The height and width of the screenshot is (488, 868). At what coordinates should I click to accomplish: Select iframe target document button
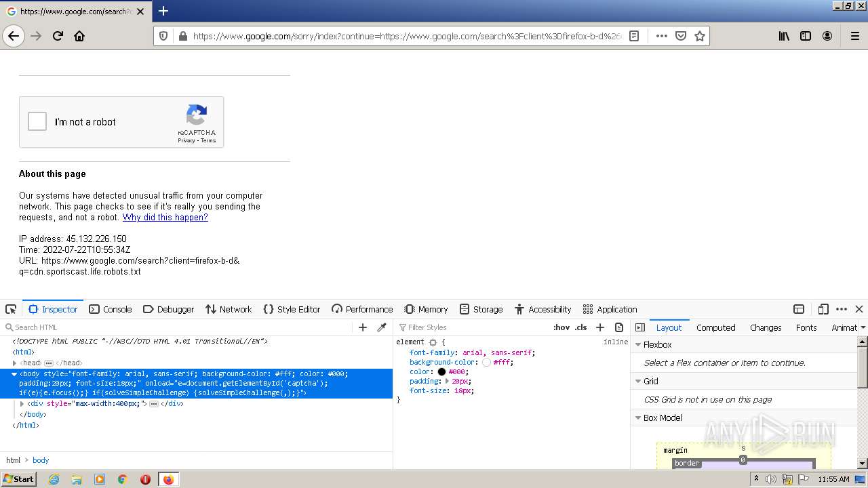[x=799, y=309]
